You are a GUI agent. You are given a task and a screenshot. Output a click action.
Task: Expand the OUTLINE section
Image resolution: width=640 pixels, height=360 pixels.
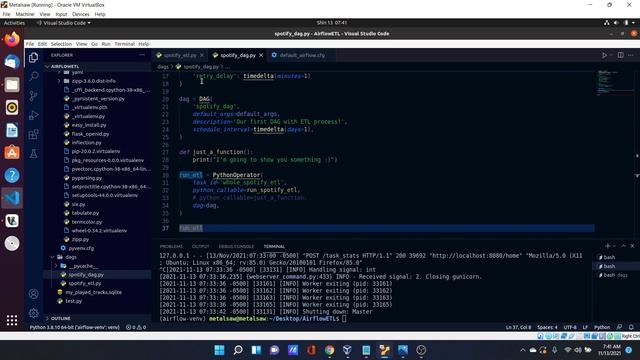pyautogui.click(x=60, y=318)
